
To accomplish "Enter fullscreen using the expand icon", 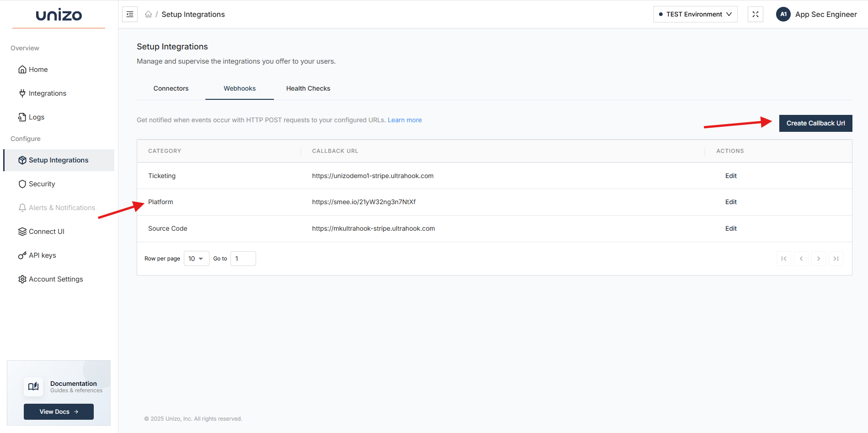I will click(755, 14).
